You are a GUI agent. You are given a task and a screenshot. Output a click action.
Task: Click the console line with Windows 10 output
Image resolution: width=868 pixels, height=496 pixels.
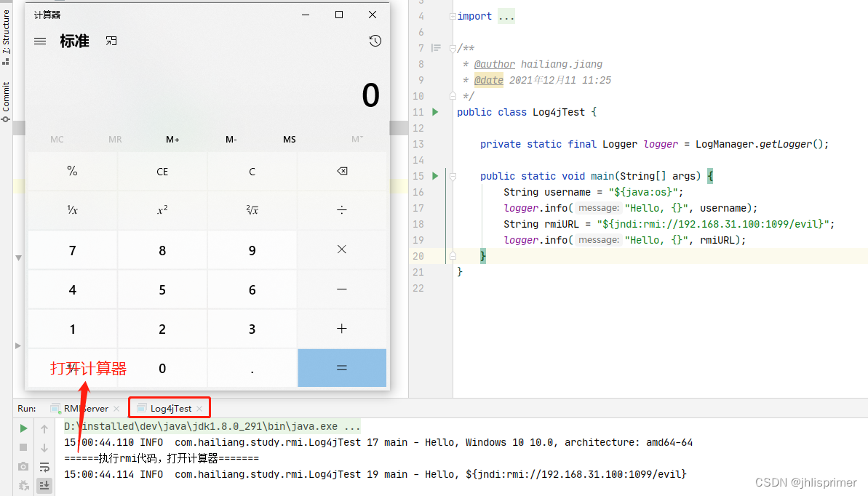pyautogui.click(x=378, y=442)
